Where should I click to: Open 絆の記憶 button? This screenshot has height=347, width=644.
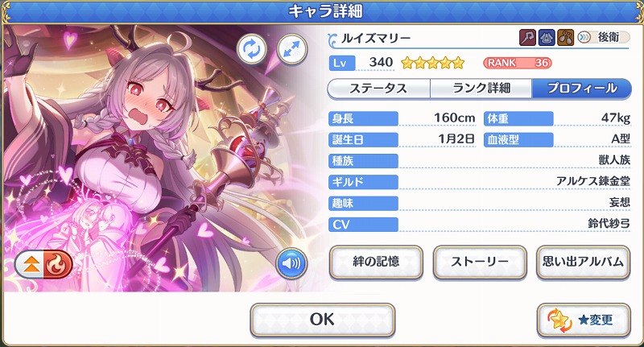(376, 262)
